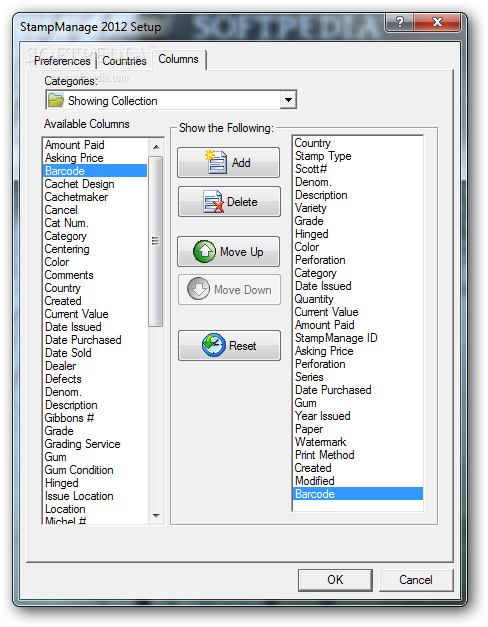The height and width of the screenshot is (627, 488).
Task: Switch to the Preferences tab
Action: (x=62, y=61)
